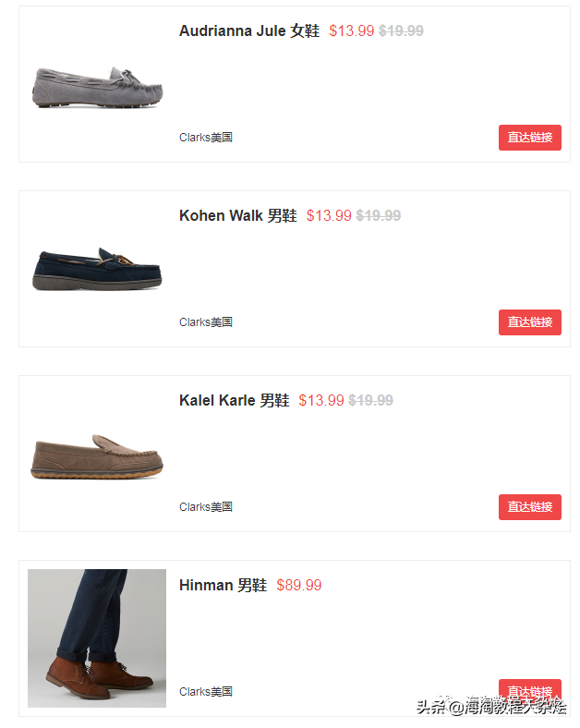
Task: Open the brown Kalel Karle slipper image
Action: [97, 457]
